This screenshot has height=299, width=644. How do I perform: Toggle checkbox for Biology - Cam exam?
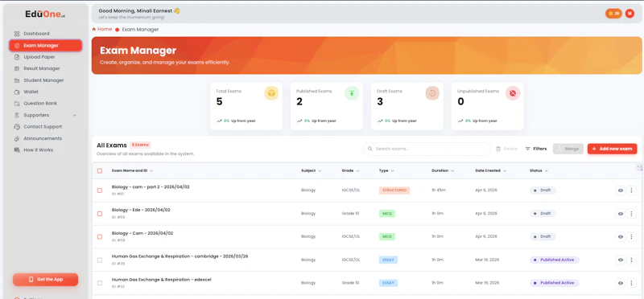click(x=100, y=236)
